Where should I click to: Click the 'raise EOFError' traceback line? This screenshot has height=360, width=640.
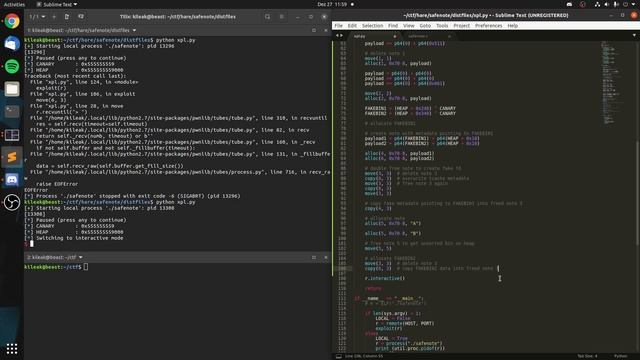click(57, 184)
